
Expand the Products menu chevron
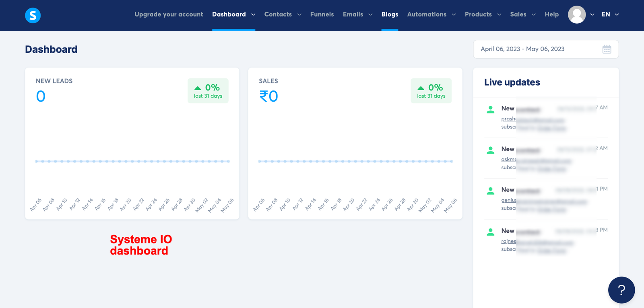coord(499,14)
